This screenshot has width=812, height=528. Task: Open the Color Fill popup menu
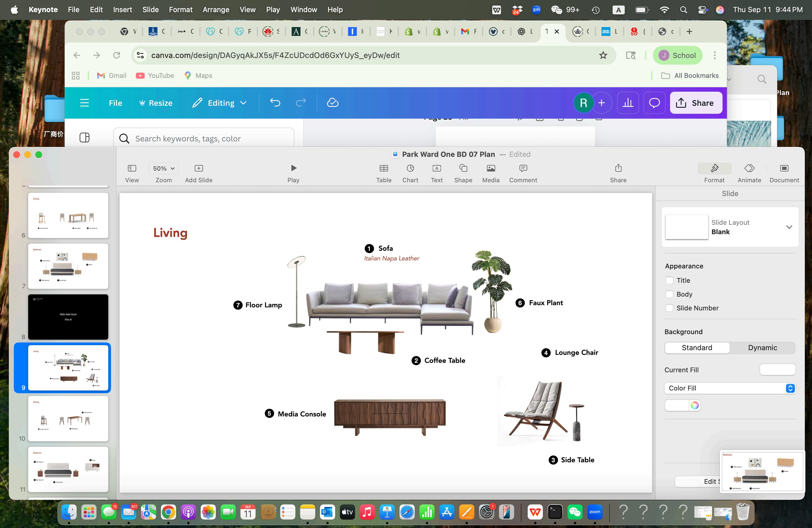729,388
